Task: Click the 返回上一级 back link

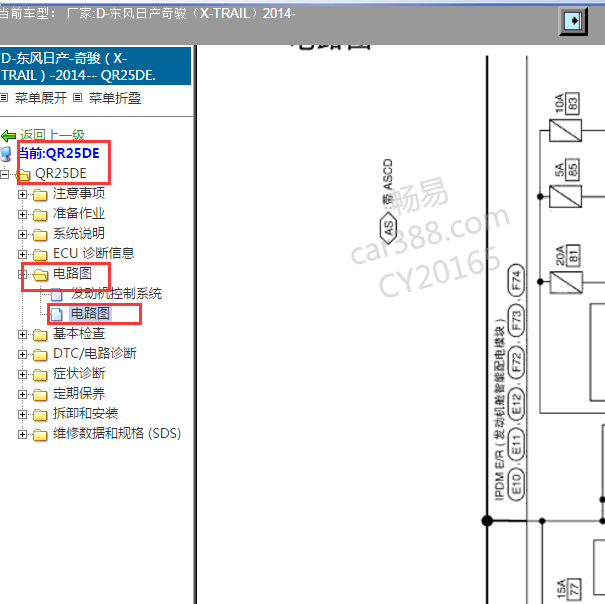Action: [52, 135]
